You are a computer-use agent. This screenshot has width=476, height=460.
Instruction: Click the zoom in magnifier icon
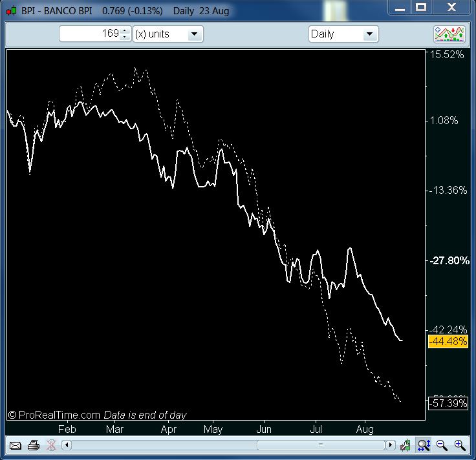(x=460, y=445)
